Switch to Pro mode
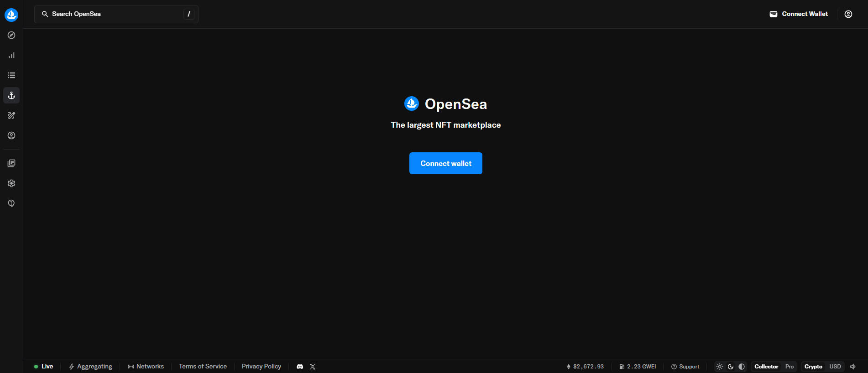 [x=790, y=367]
